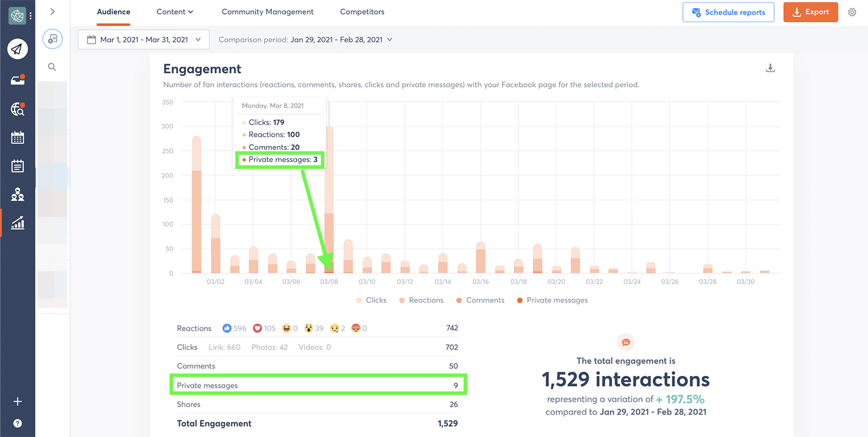Viewport: 868px width, 437px height.
Task: Click the Schedule reports button
Action: (728, 12)
